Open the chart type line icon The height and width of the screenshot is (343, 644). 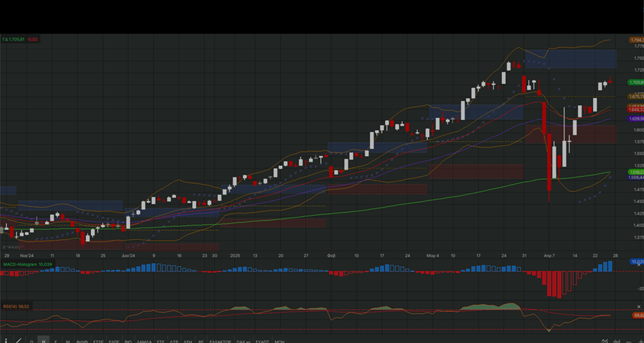[605, 341]
